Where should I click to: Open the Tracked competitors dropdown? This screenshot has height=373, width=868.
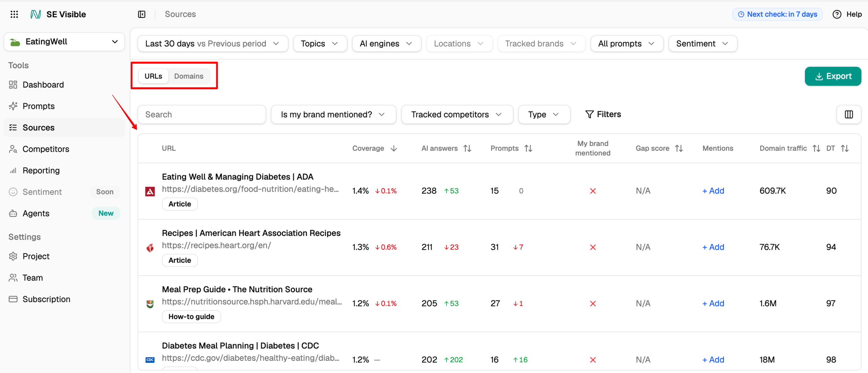tap(457, 114)
